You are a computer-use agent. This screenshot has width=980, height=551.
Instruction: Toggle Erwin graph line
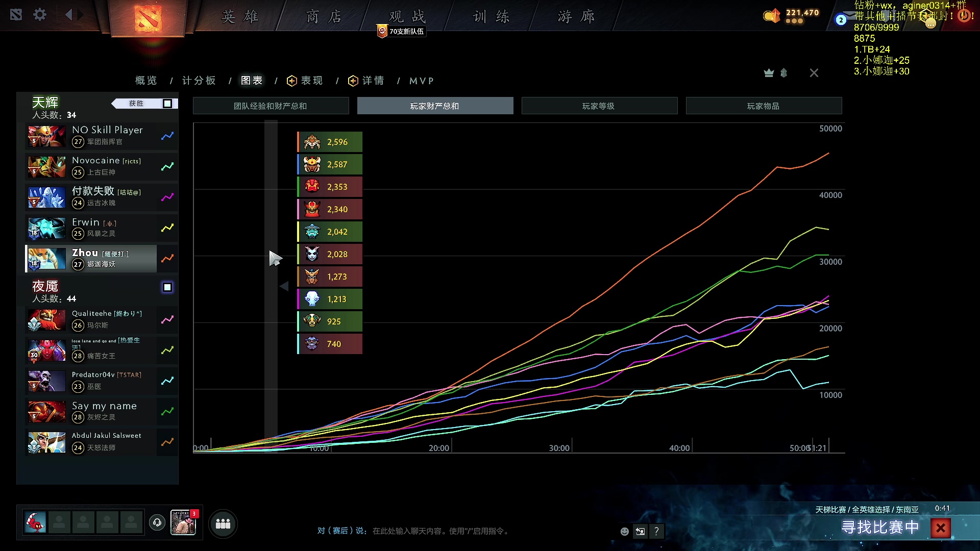pyautogui.click(x=167, y=228)
